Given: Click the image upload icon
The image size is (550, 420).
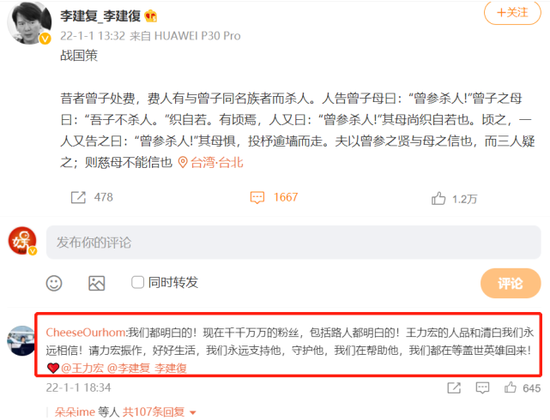Looking at the screenshot, I should coord(96,283).
